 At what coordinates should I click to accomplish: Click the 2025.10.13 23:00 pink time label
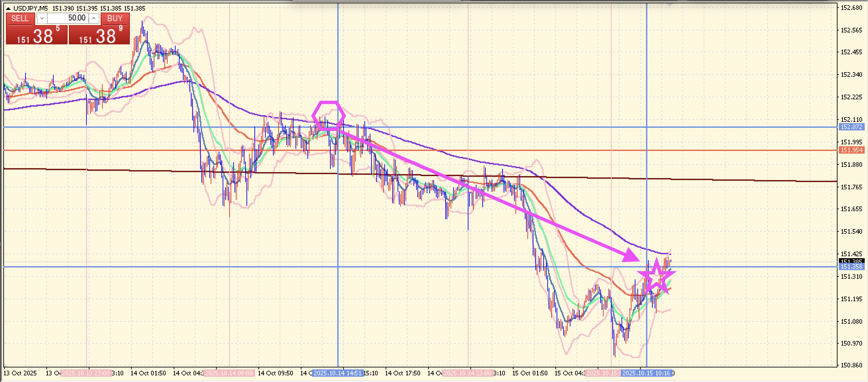coord(86,373)
